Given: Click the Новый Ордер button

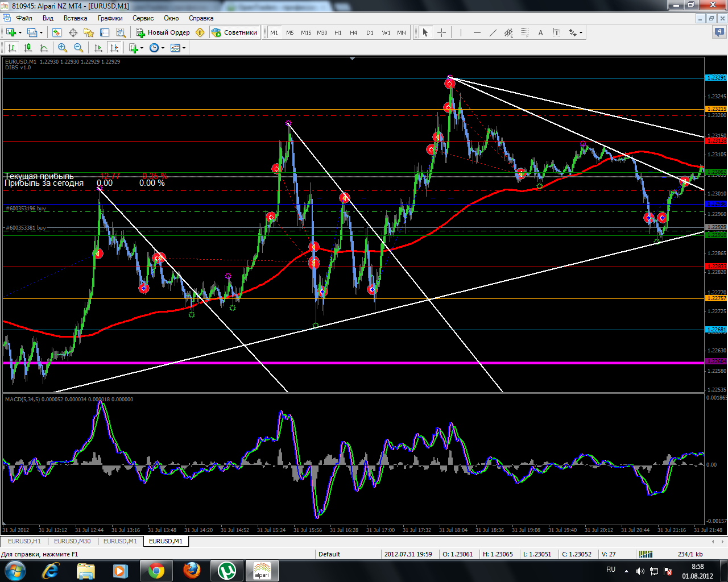Looking at the screenshot, I should [163, 32].
